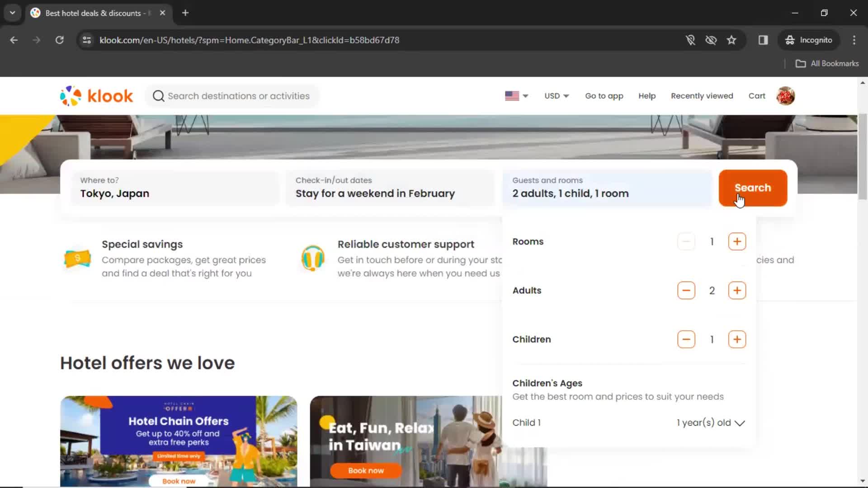Decrease the number of Children
Screen dimensions: 868x488
(686, 339)
